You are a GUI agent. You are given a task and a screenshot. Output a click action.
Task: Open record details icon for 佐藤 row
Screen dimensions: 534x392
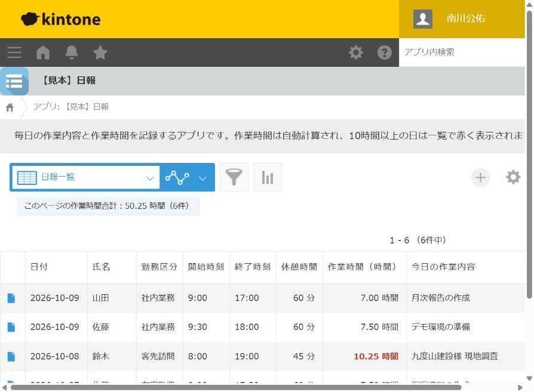pos(11,328)
